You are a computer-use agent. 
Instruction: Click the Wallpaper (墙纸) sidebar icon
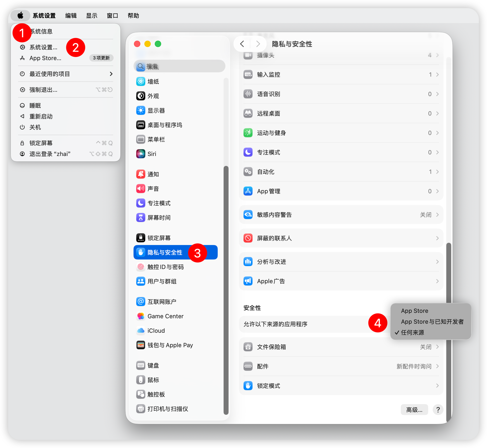tap(141, 81)
